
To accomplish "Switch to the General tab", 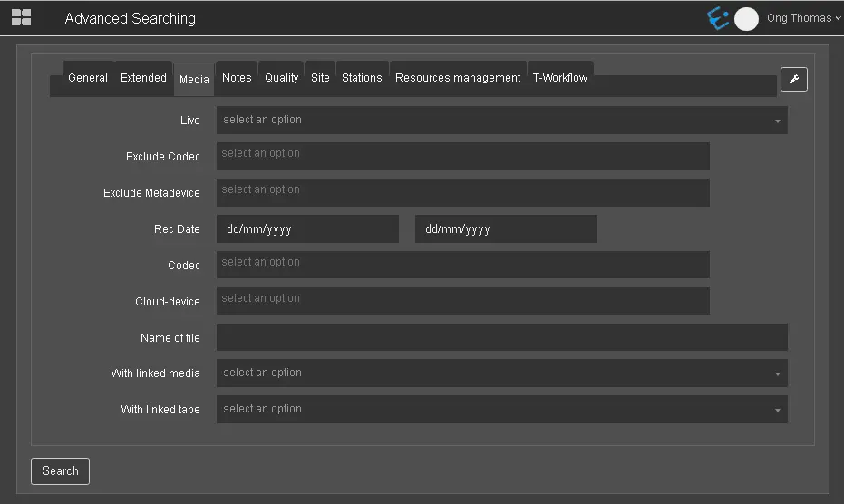I will [x=88, y=78].
